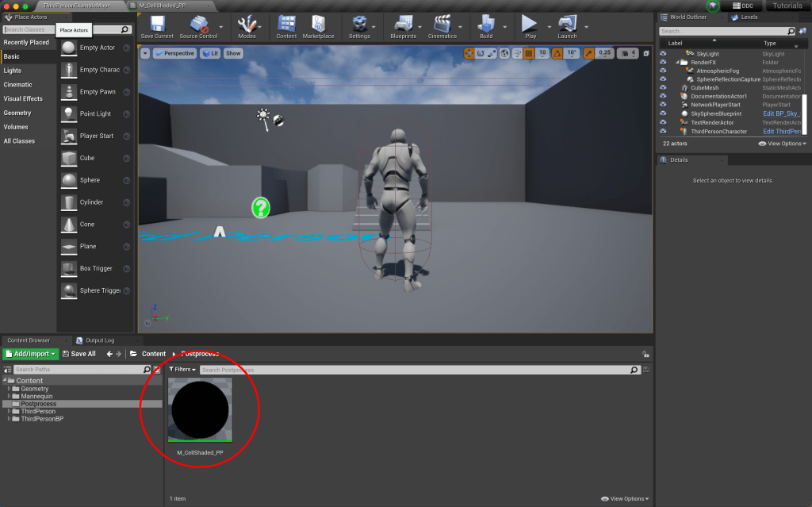Click the Save Current toolbar icon
Image resolution: width=812 pixels, height=507 pixels.
pyautogui.click(x=157, y=25)
